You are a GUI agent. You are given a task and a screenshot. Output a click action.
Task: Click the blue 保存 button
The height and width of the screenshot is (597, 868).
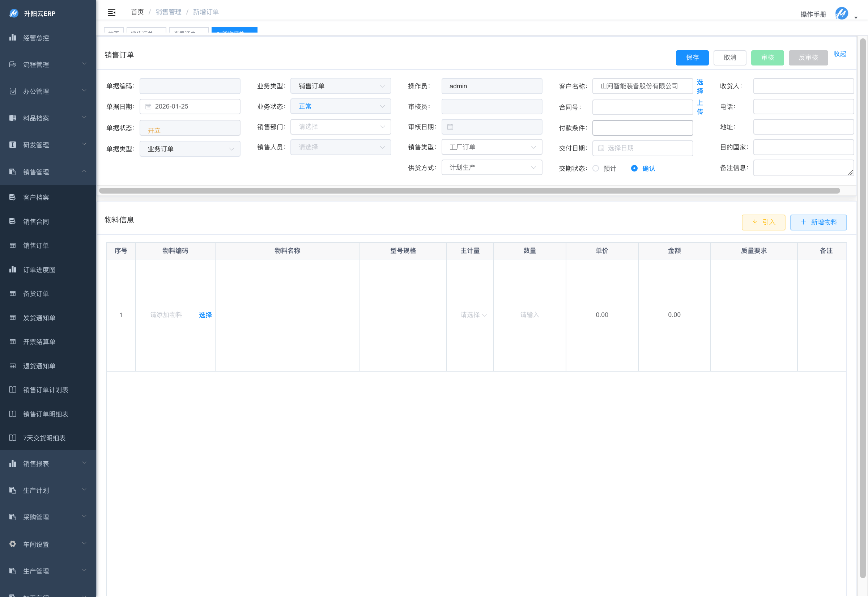pyautogui.click(x=692, y=58)
